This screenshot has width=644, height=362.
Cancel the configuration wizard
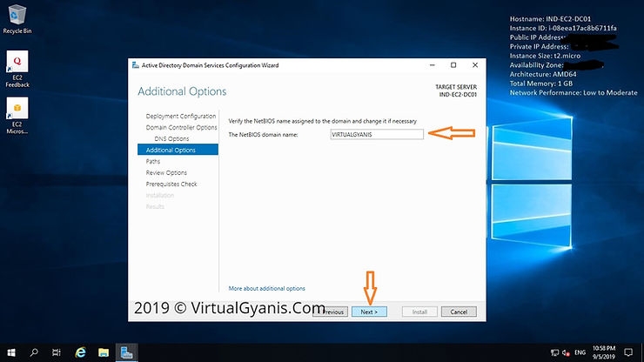point(459,312)
